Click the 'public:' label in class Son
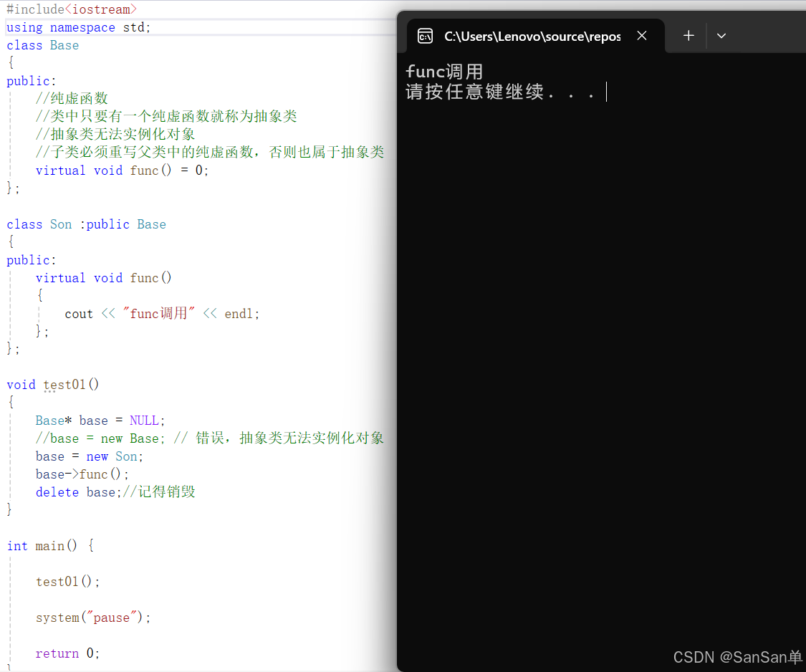806x672 pixels. click(31, 260)
